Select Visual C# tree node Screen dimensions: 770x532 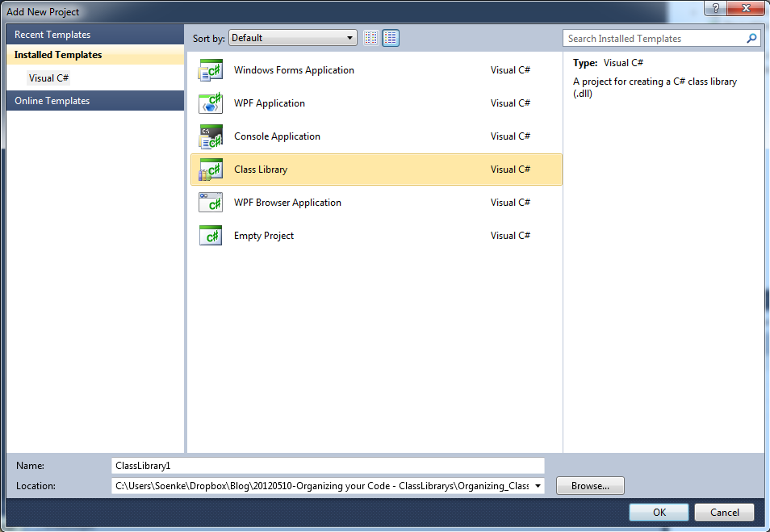(48, 78)
